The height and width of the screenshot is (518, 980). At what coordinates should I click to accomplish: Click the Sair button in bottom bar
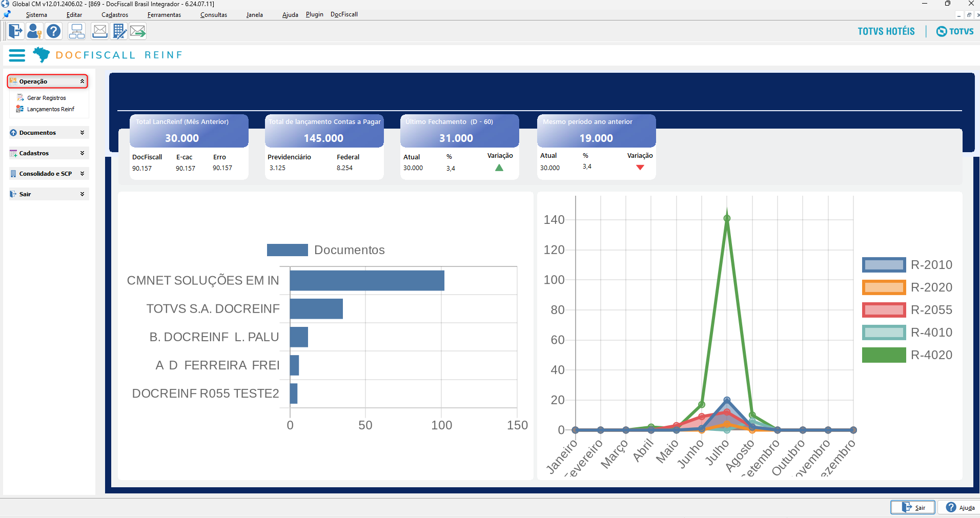click(912, 507)
